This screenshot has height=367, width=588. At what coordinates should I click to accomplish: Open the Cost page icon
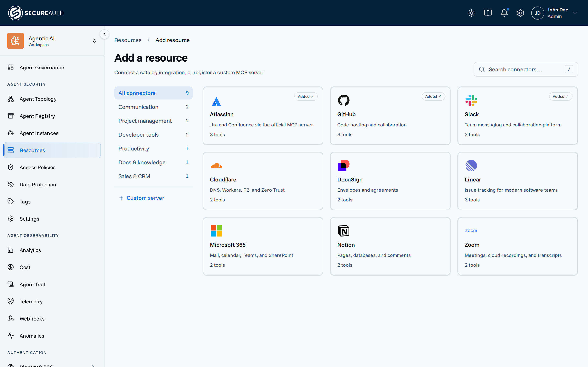(x=11, y=267)
